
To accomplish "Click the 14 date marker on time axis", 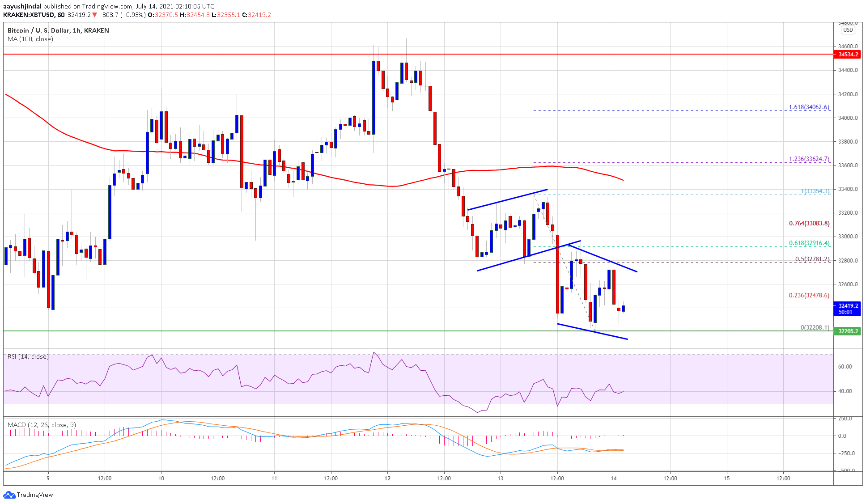I will (614, 478).
